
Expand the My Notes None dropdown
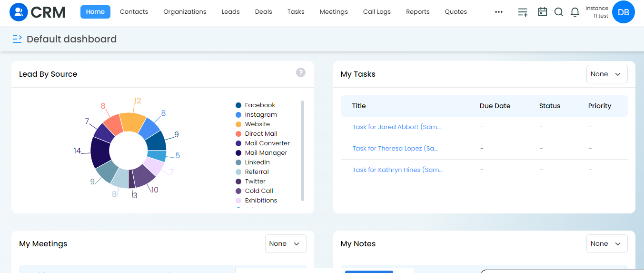pos(607,243)
